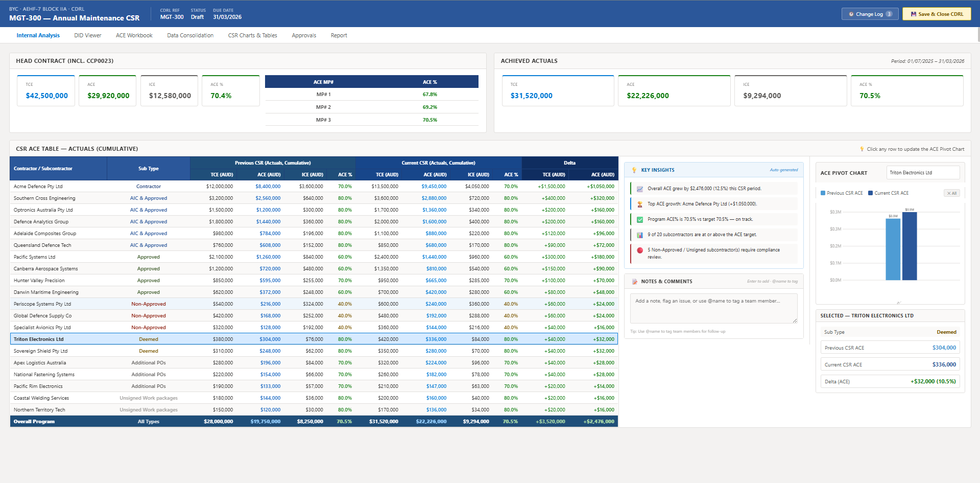Click the red circle icon beside Non-Approved insight
980x483 pixels.
(x=640, y=250)
